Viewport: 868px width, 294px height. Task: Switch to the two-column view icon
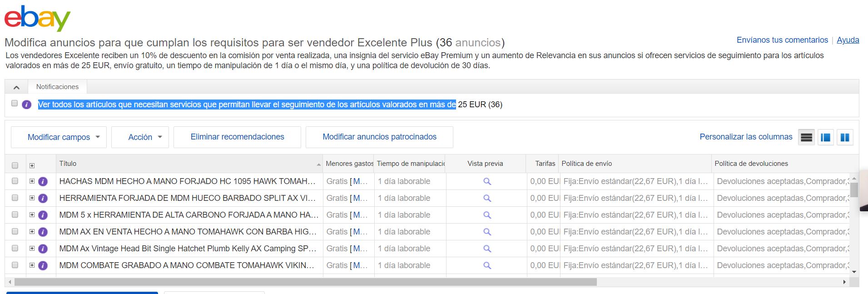click(x=844, y=137)
